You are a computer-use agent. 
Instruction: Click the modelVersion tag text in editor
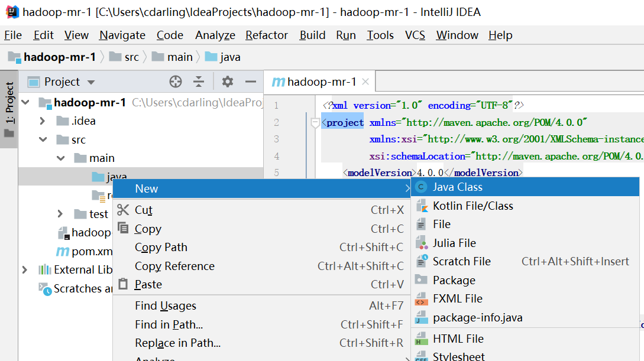(x=380, y=173)
